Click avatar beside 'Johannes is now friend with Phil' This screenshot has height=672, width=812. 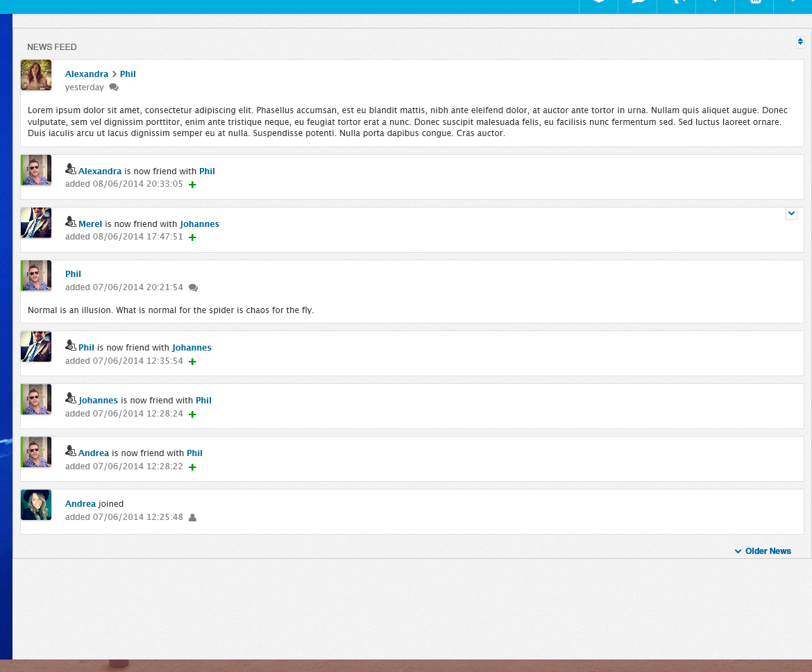coord(36,399)
